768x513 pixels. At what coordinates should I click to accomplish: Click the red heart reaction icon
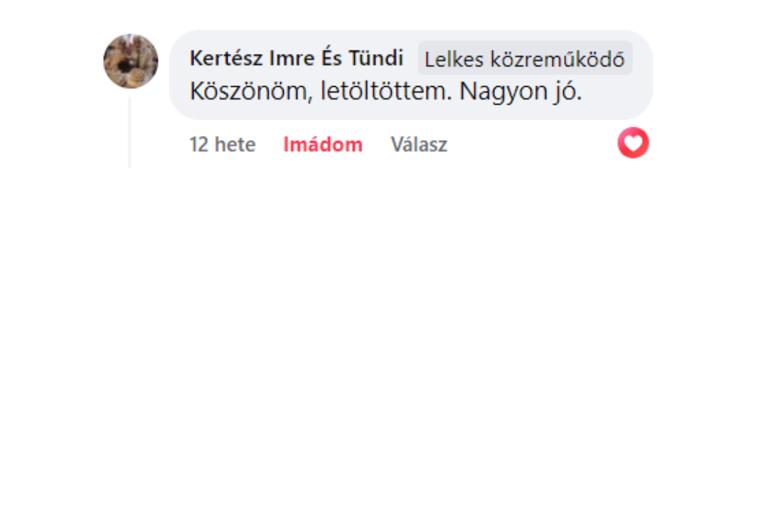pos(633,143)
